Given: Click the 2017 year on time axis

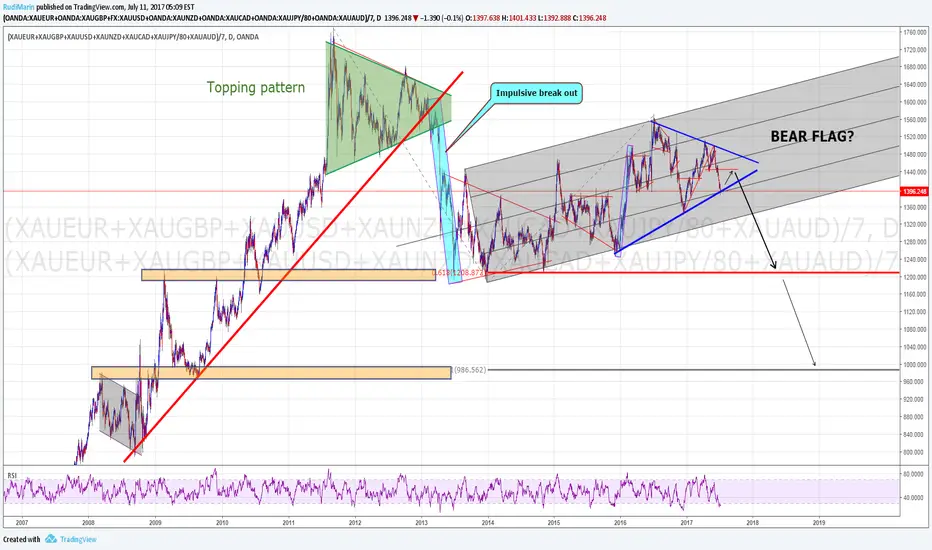Looking at the screenshot, I should tap(687, 523).
